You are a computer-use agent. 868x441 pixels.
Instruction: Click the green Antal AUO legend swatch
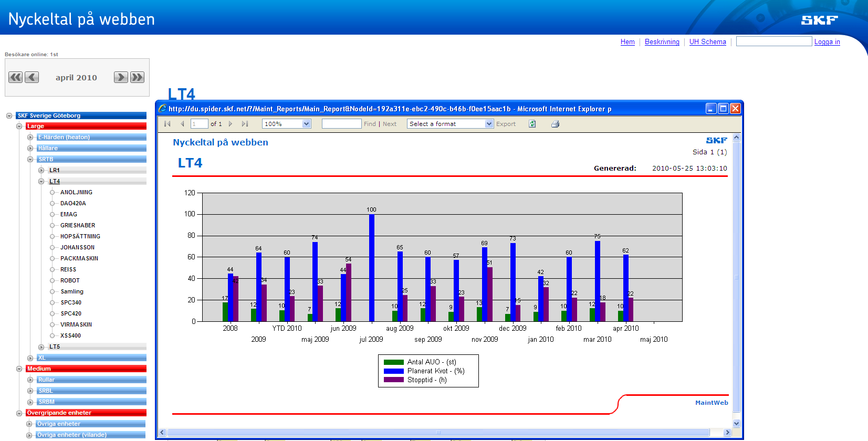(393, 362)
